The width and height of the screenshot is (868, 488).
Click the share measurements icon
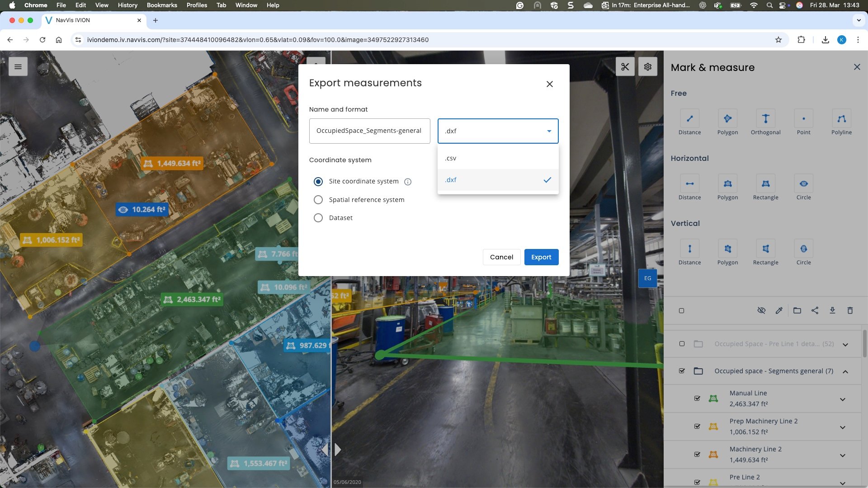(815, 310)
